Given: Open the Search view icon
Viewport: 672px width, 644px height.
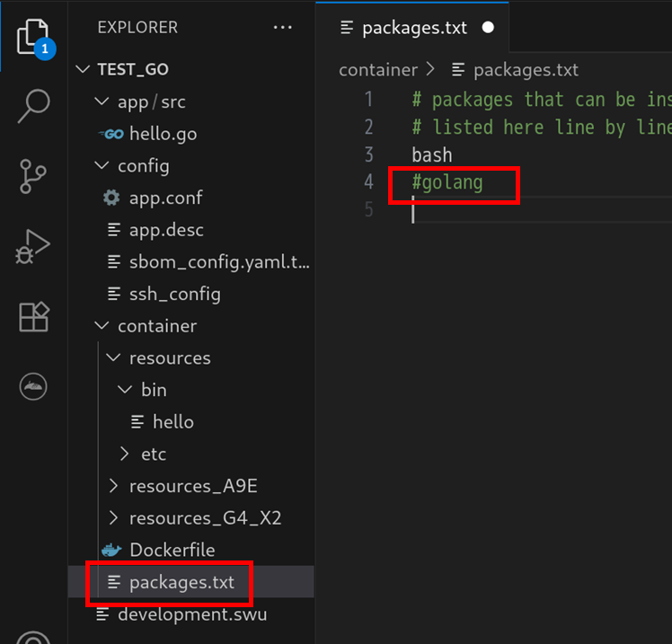Looking at the screenshot, I should click(33, 106).
